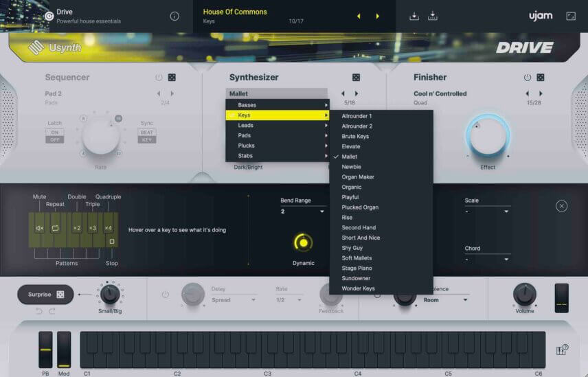This screenshot has height=377, width=588.
Task: Click the undo arrow under Surprise
Action: click(x=38, y=310)
